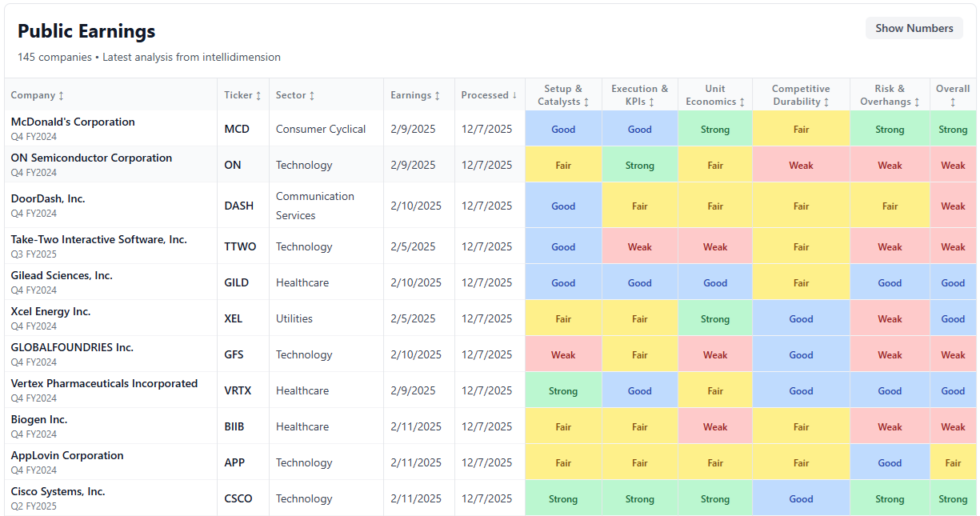Image resolution: width=980 pixels, height=516 pixels.
Task: Sort table by Company column
Action: pos(37,95)
